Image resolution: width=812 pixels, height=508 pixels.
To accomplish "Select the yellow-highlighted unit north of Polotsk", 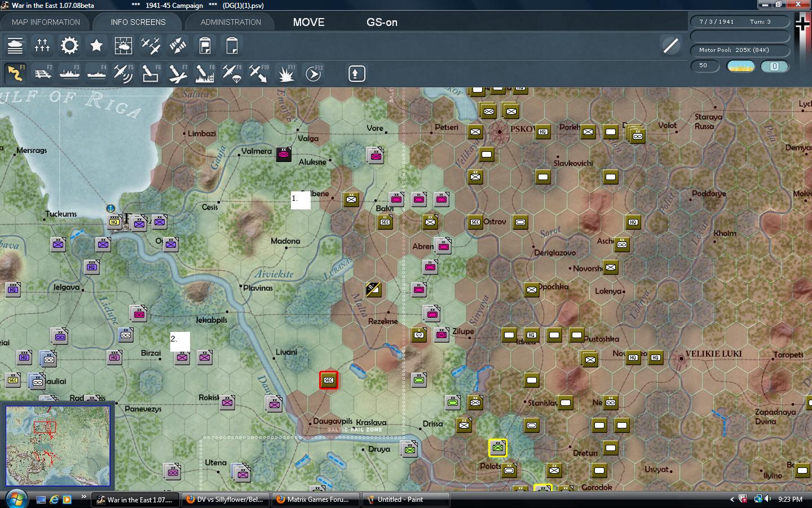I will click(x=497, y=448).
